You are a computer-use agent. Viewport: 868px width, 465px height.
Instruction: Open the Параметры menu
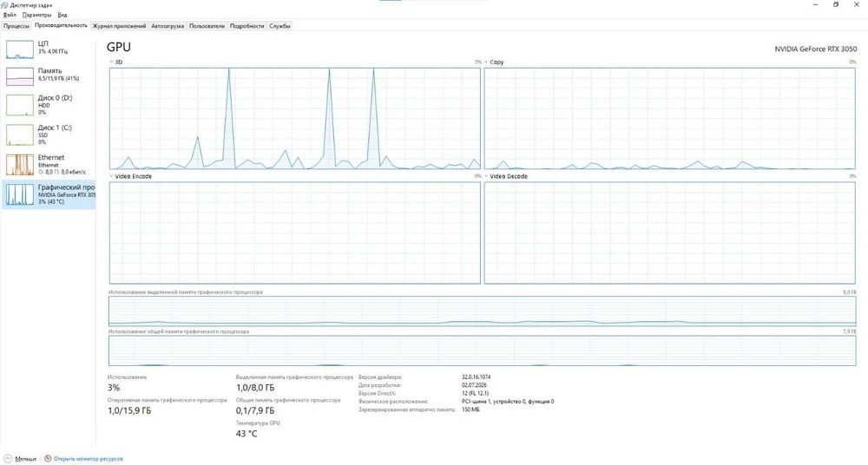[x=37, y=15]
